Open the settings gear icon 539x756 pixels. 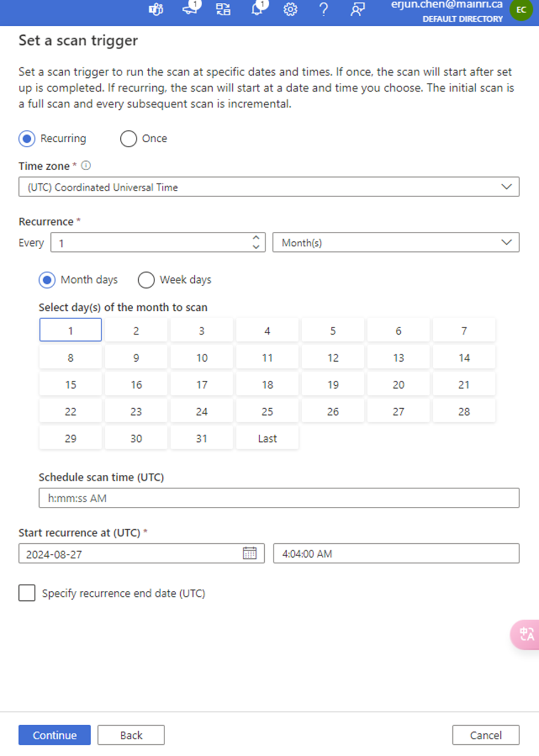pos(290,9)
